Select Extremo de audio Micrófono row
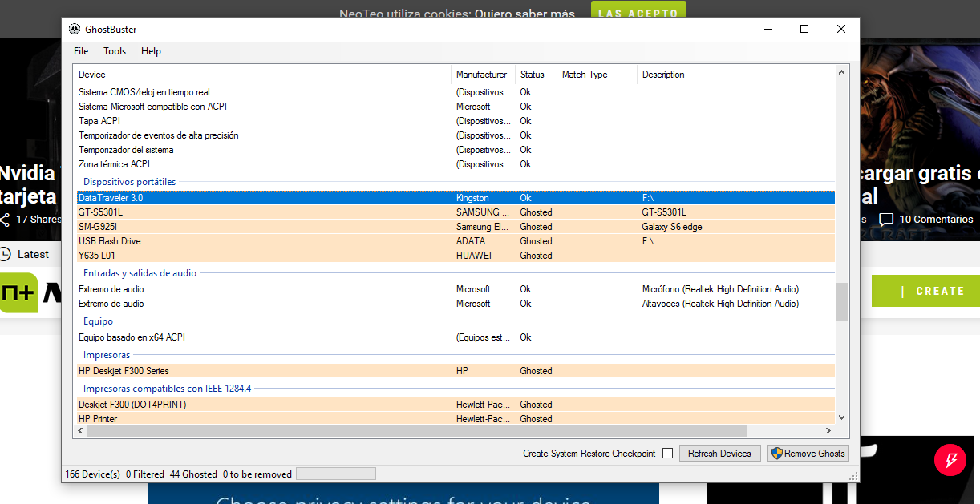980x504 pixels. pos(456,289)
